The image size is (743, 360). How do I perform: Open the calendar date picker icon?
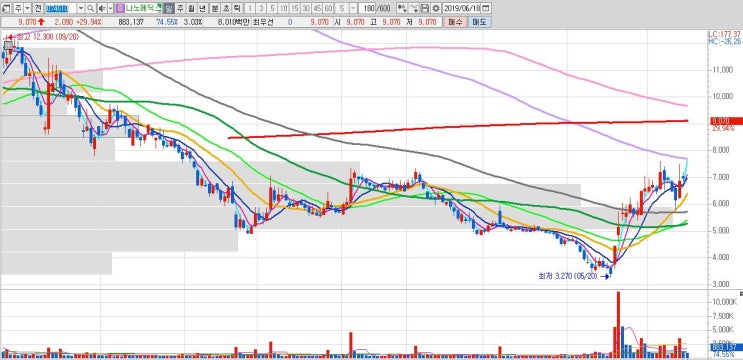486,9
